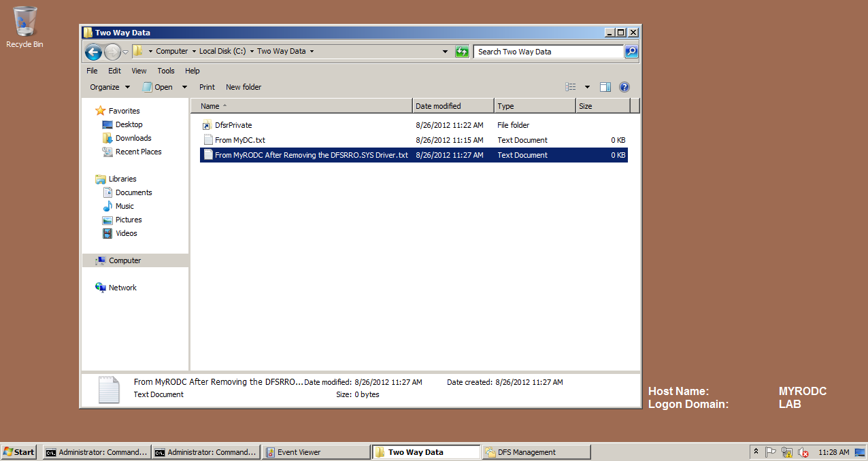The width and height of the screenshot is (868, 461).
Task: Switch to the Event Viewer taskbar window
Action: click(x=315, y=452)
